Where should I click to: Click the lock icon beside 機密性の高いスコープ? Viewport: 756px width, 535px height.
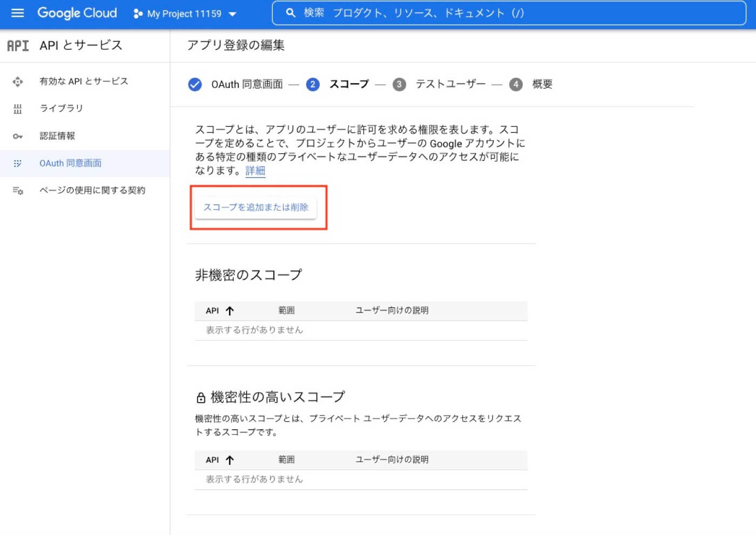tap(200, 396)
